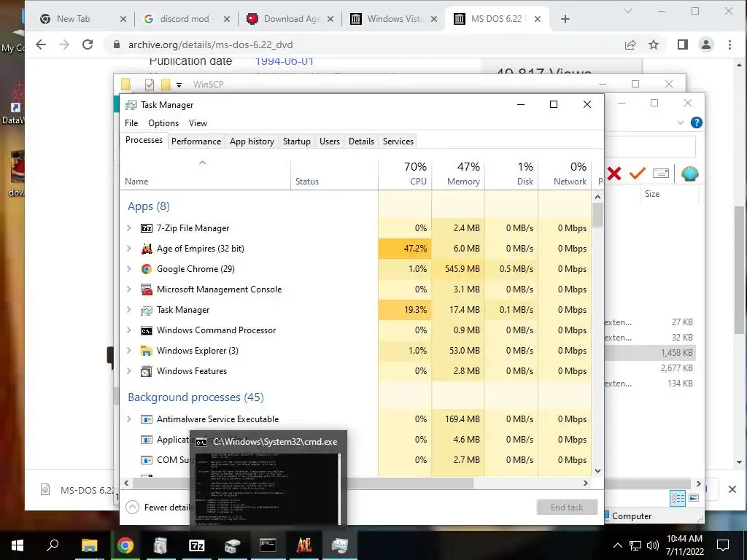Collapse view with Fewer details

click(x=159, y=507)
